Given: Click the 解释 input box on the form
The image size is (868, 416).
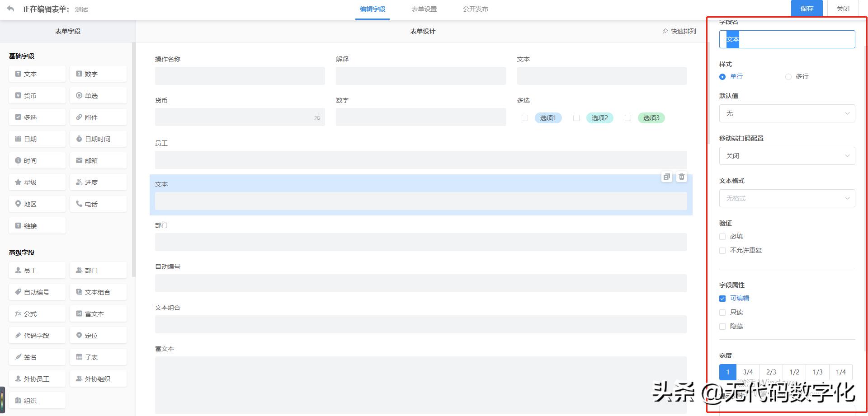Looking at the screenshot, I should point(421,76).
